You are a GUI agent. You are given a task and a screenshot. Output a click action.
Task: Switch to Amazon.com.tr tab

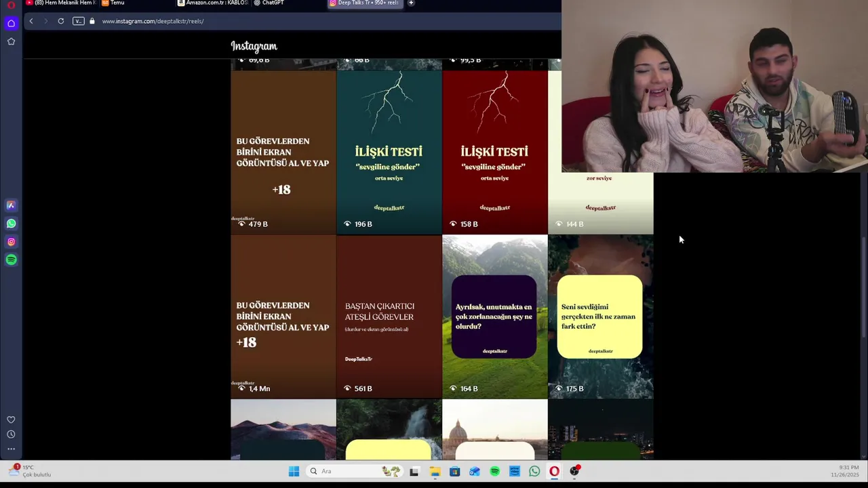point(213,3)
